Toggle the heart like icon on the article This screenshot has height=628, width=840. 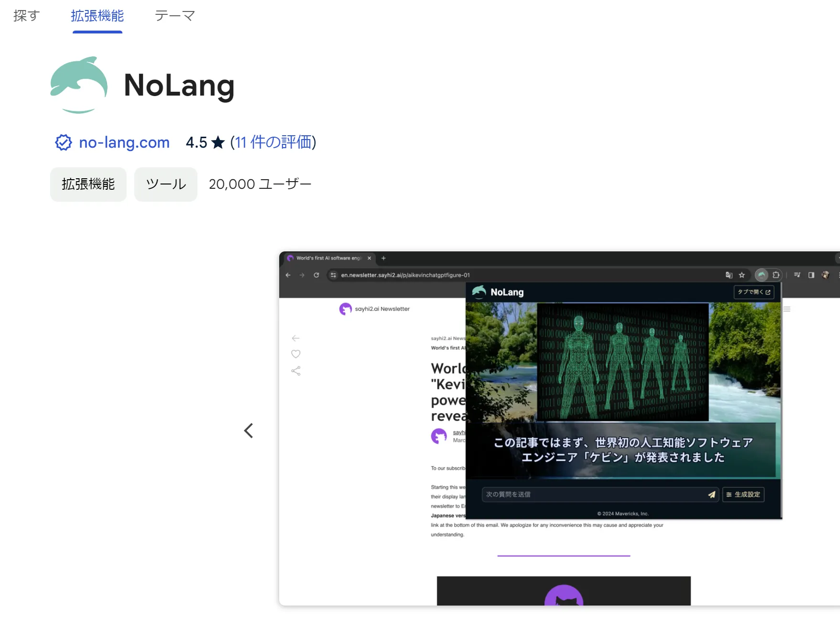[295, 354]
